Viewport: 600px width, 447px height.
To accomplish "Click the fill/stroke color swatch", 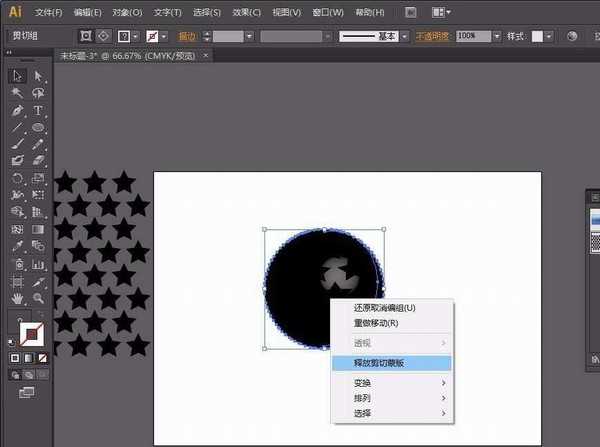I will tap(31, 334).
